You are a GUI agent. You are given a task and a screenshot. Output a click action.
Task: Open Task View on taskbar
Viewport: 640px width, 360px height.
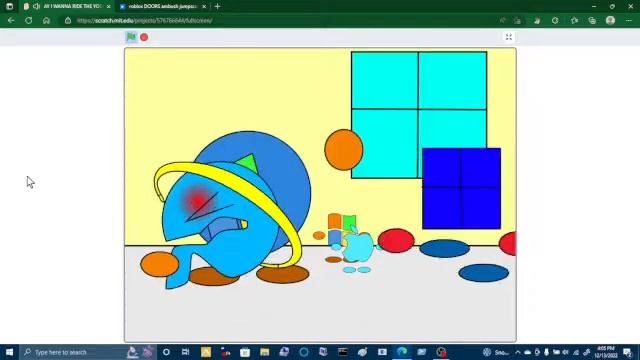pos(185,352)
